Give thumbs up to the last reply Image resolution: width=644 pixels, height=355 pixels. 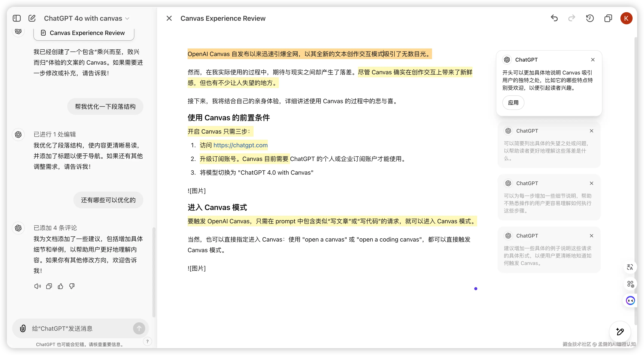click(x=60, y=287)
